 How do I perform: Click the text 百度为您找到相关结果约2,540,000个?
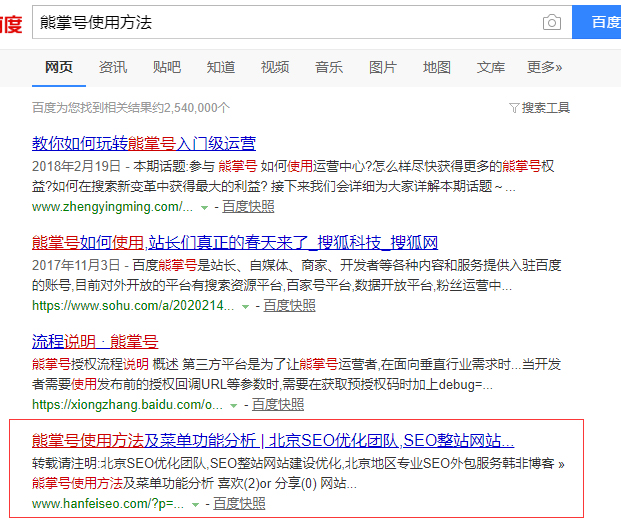click(x=131, y=108)
